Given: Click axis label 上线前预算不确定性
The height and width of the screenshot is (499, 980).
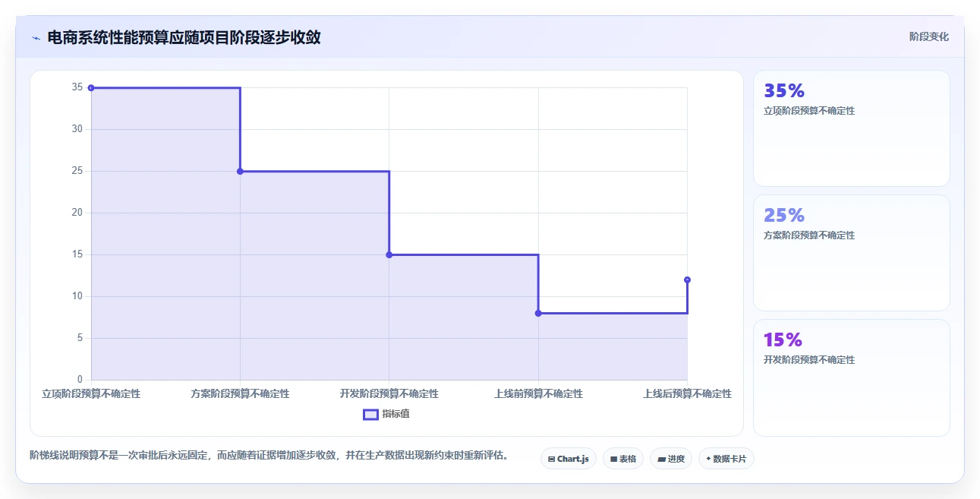Looking at the screenshot, I should (538, 394).
